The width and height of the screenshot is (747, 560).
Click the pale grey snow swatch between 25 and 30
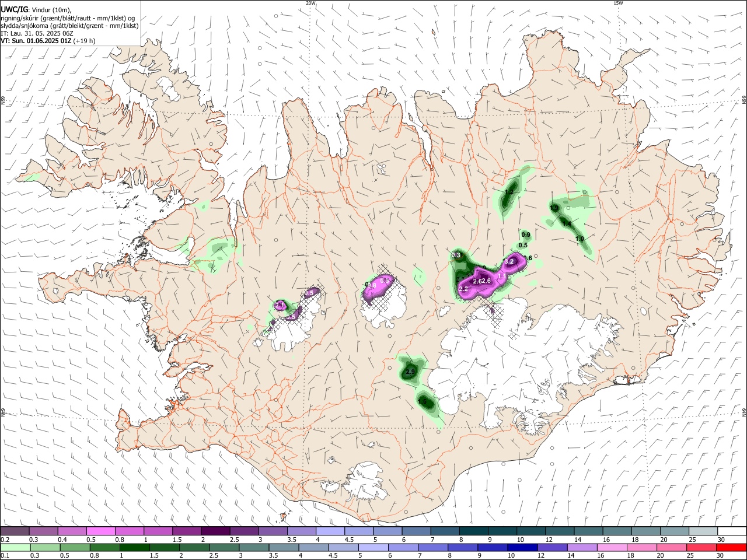pos(704,531)
